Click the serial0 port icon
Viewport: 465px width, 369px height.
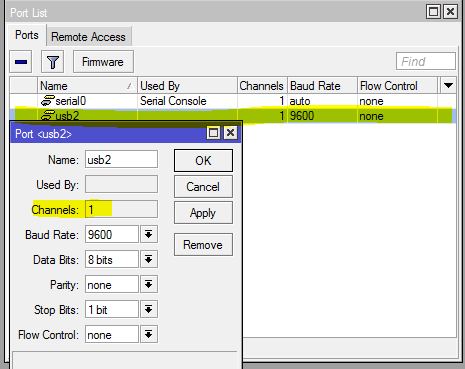pyautogui.click(x=47, y=100)
